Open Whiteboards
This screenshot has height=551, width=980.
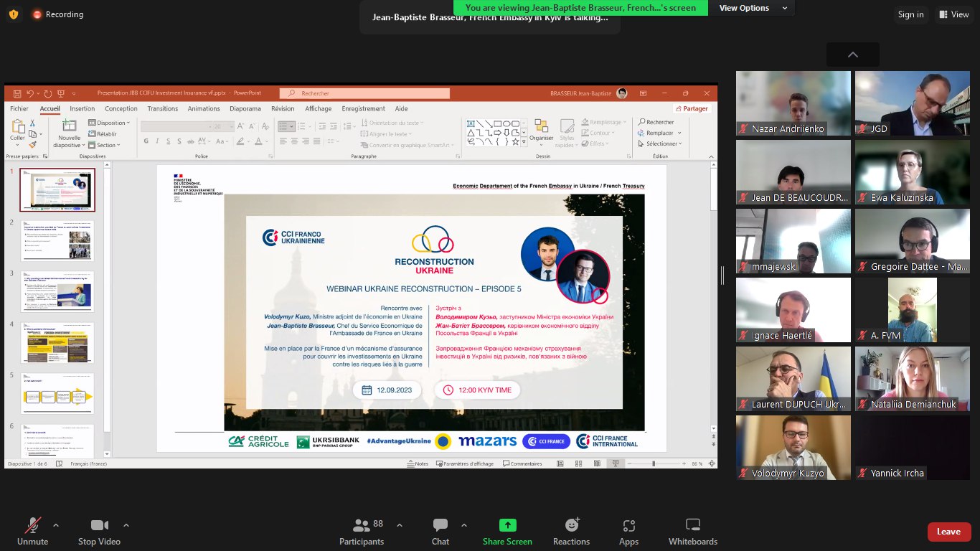tap(692, 531)
